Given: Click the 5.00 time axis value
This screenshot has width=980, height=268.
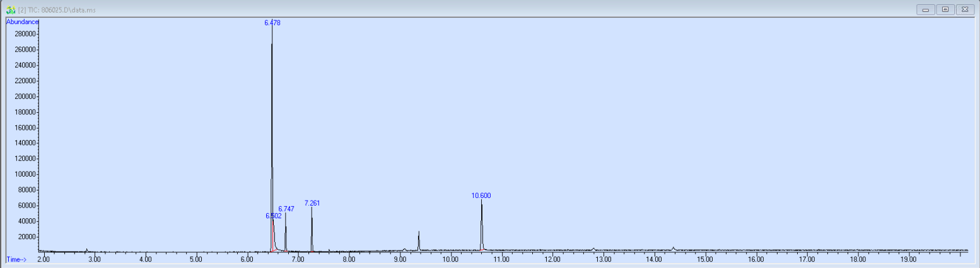Looking at the screenshot, I should [196, 259].
